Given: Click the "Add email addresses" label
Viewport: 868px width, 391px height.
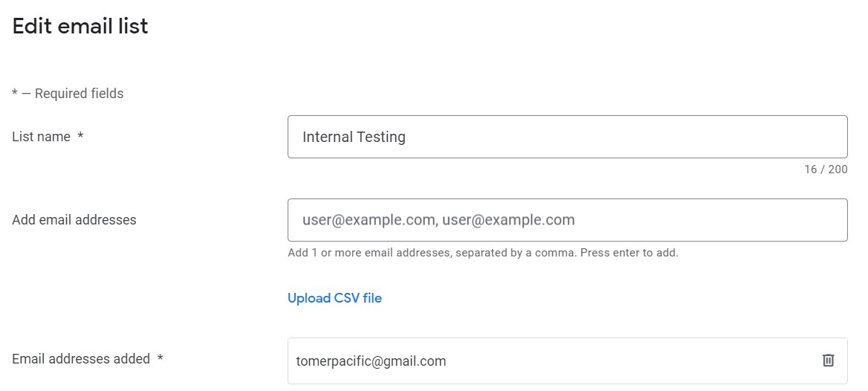Looking at the screenshot, I should 74,220.
